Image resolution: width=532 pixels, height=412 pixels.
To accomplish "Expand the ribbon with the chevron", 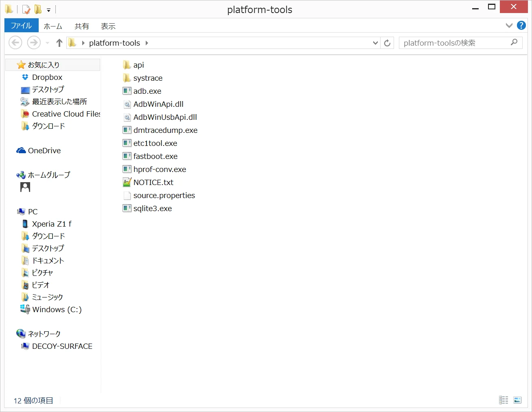I will point(509,25).
